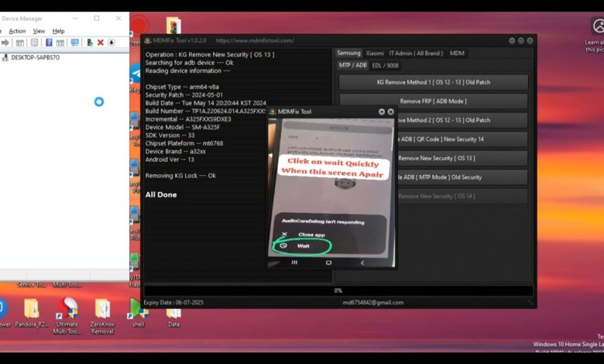This screenshot has width=604, height=364.
Task: Open the Help menu in Device Manager
Action: pyautogui.click(x=58, y=31)
